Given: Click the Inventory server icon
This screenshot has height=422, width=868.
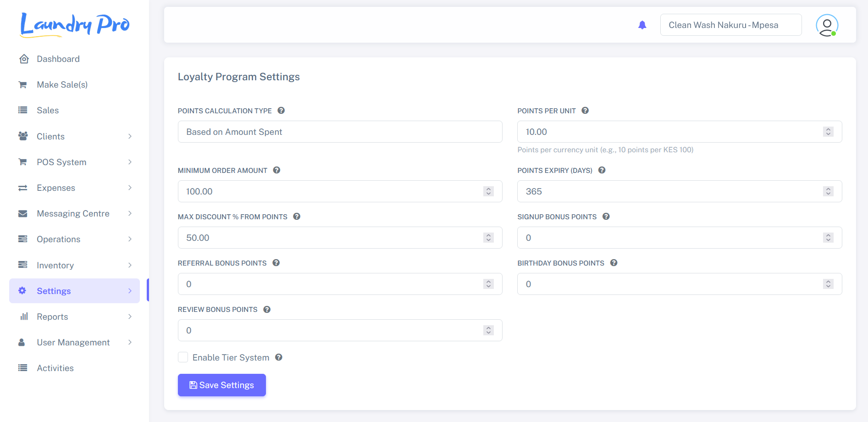Looking at the screenshot, I should tap(22, 265).
